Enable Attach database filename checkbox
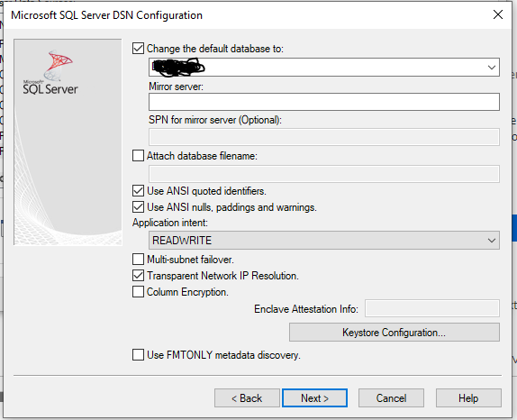 click(x=138, y=155)
